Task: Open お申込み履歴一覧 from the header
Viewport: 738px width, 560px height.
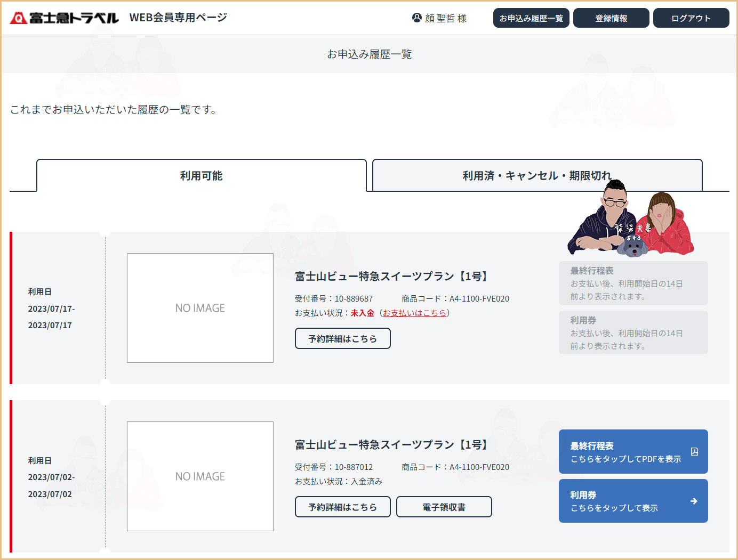Action: (531, 18)
